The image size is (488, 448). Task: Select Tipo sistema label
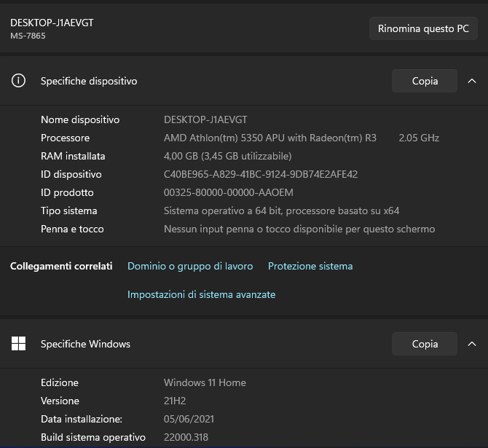tap(68, 211)
